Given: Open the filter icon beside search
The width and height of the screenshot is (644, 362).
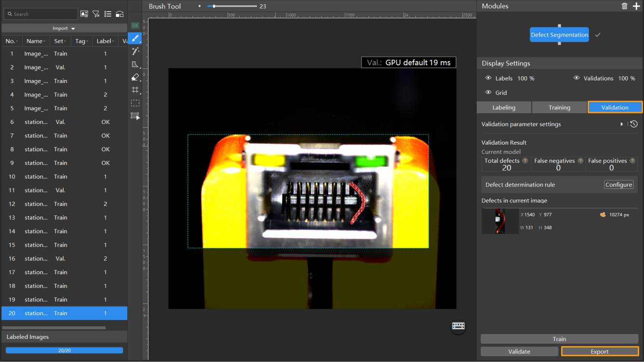Looking at the screenshot, I should pos(96,14).
